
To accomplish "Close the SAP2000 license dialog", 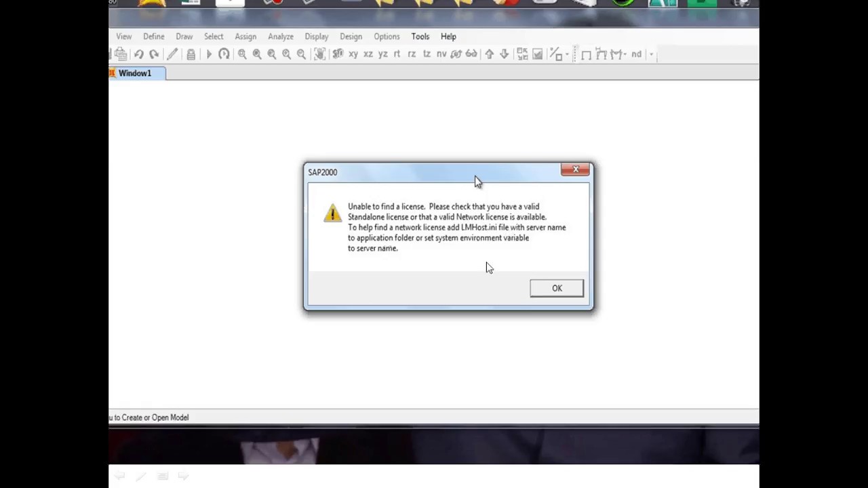I will pos(576,169).
